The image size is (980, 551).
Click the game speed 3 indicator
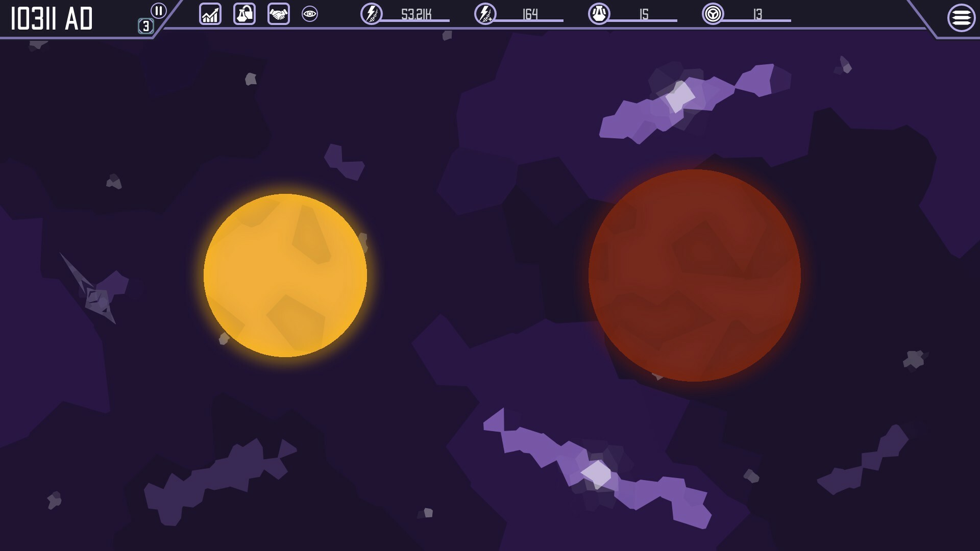pos(146,26)
